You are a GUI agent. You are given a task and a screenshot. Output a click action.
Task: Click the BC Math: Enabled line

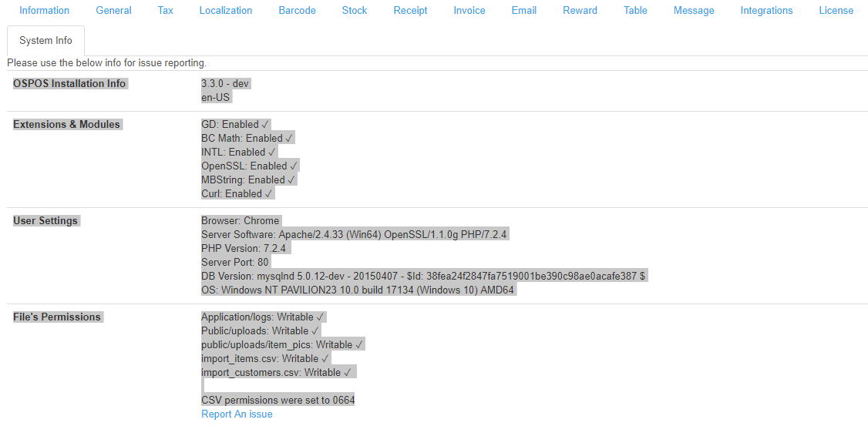[x=247, y=139]
